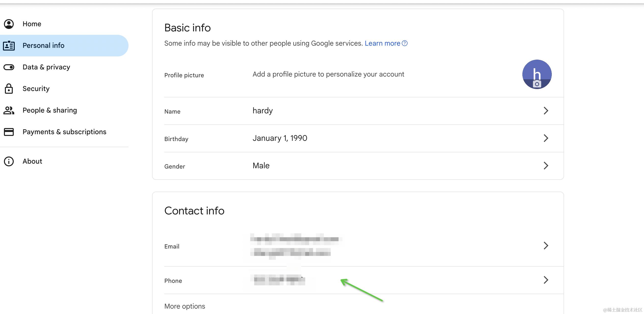Click the name value hardy
Viewport: 644px width, 314px height.
pos(262,111)
